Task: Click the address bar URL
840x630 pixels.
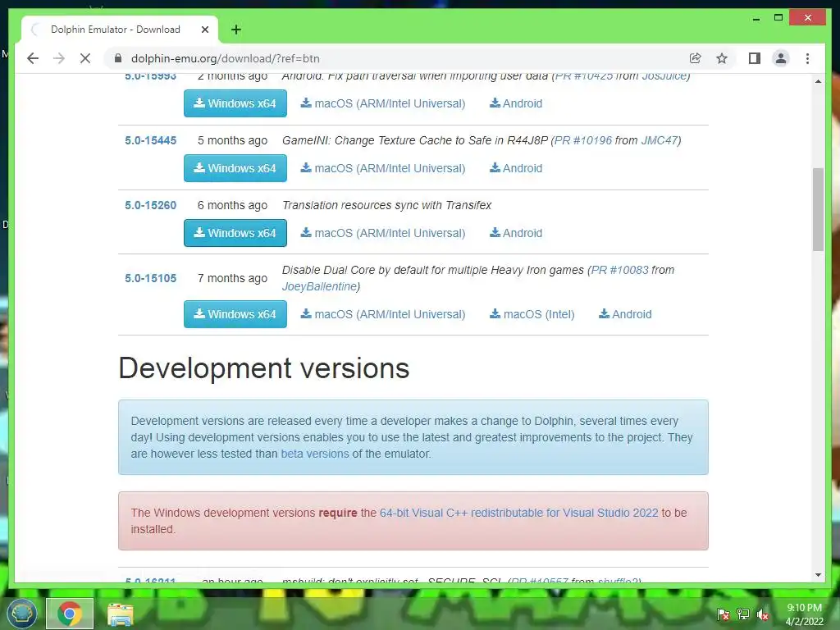Action: (x=226, y=58)
